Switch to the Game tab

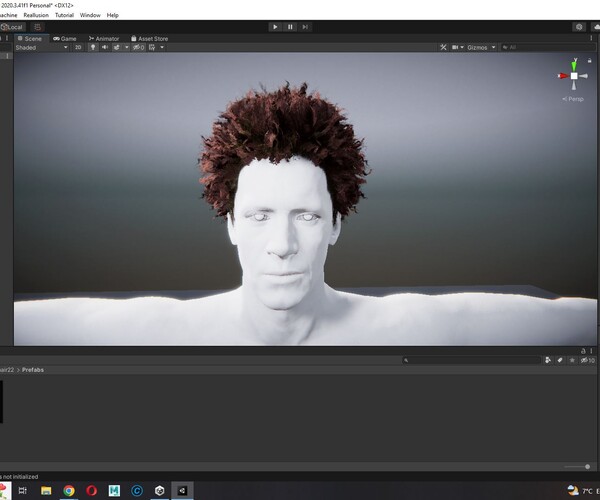pos(65,38)
